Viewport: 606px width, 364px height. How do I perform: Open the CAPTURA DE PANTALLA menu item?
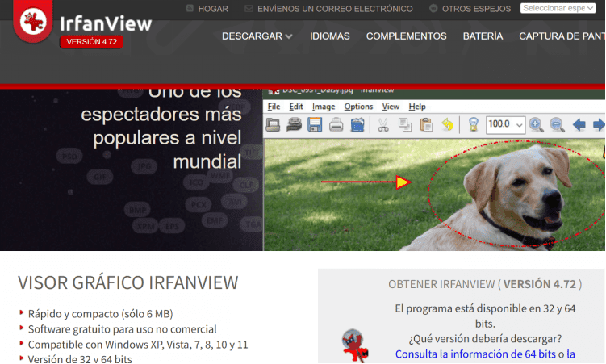tap(562, 36)
